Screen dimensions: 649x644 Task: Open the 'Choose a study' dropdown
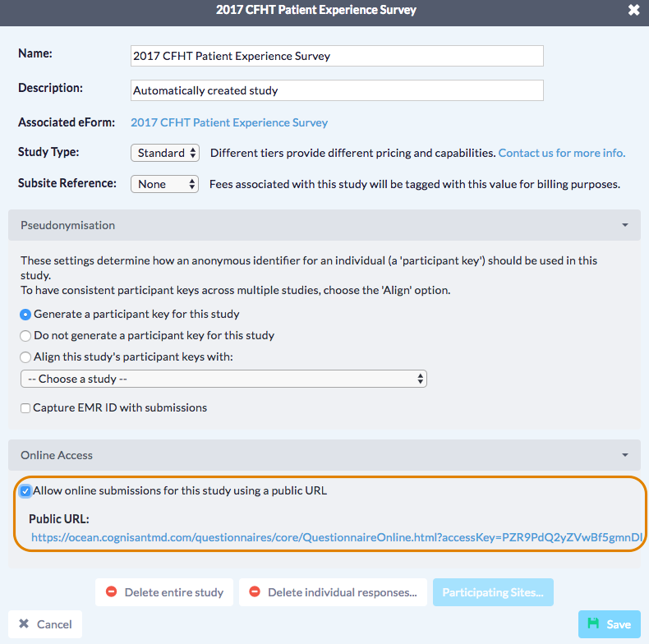[x=223, y=379]
